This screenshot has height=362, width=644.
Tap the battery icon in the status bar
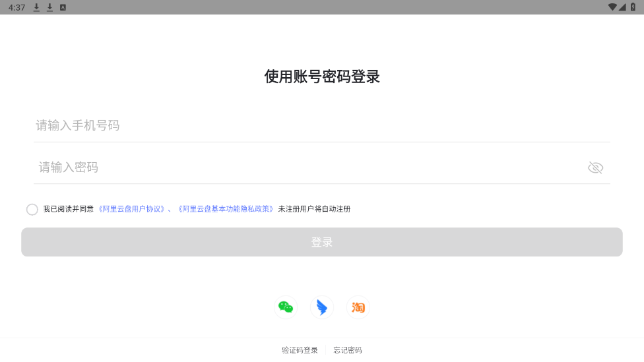click(633, 7)
